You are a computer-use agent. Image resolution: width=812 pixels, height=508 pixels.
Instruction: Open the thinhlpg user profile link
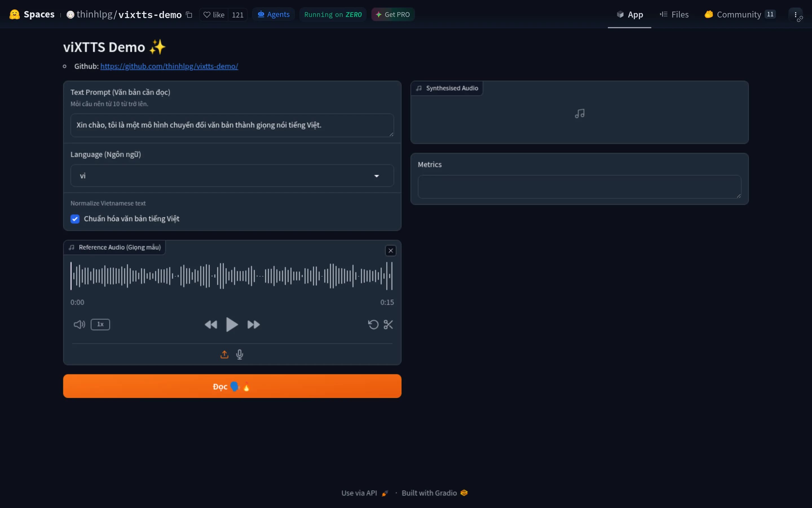[94, 14]
